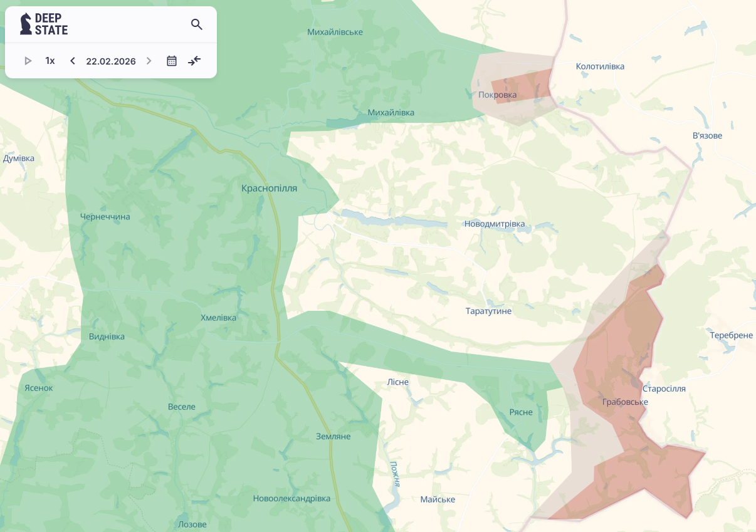756x532 pixels.
Task: Change the 1x playback speed
Action: point(50,61)
